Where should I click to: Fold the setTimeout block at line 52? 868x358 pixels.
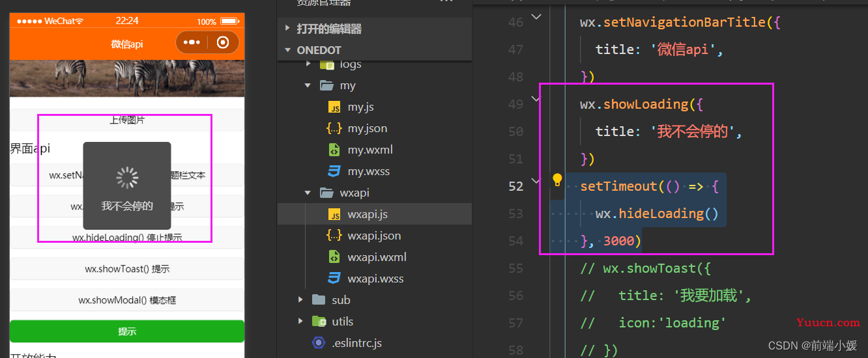point(536,181)
